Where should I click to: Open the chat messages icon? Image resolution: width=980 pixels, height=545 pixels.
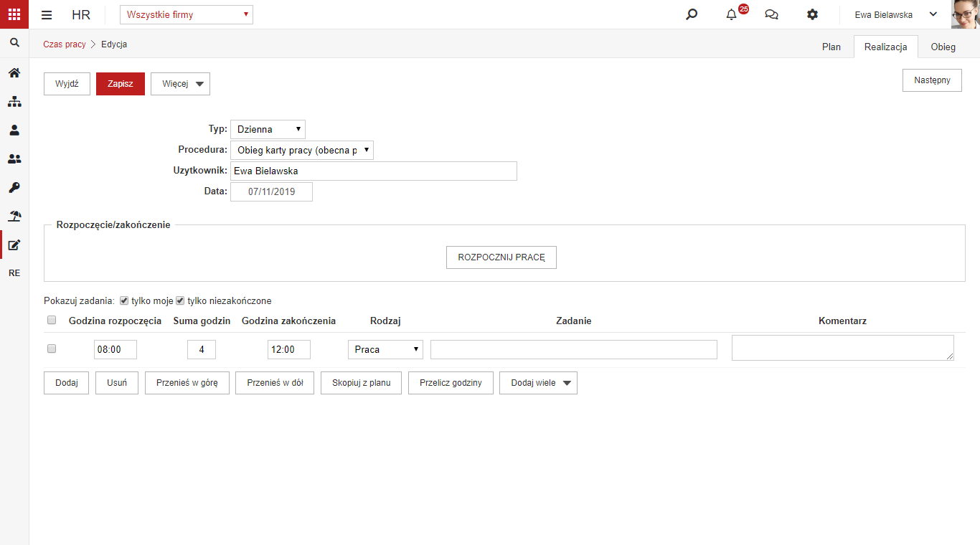pos(772,14)
